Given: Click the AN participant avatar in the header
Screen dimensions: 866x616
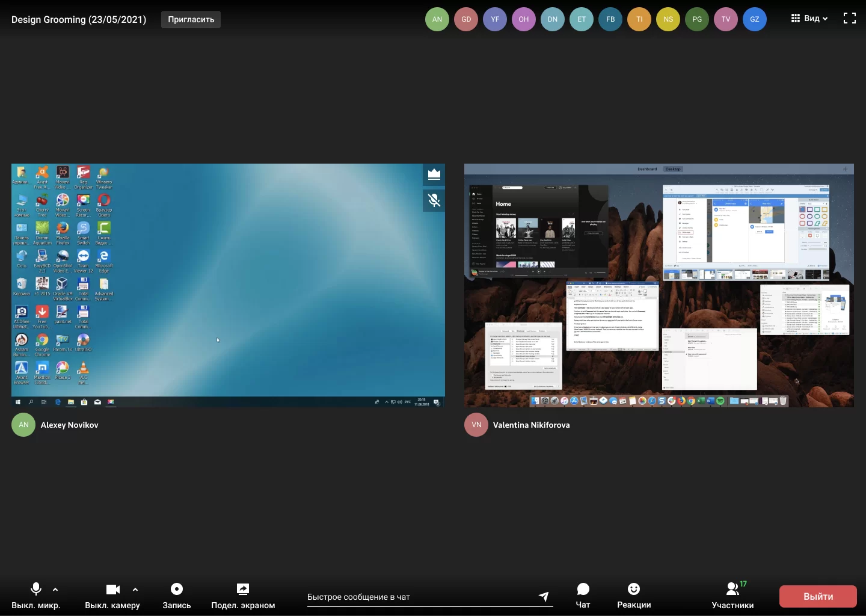Looking at the screenshot, I should tap(437, 19).
